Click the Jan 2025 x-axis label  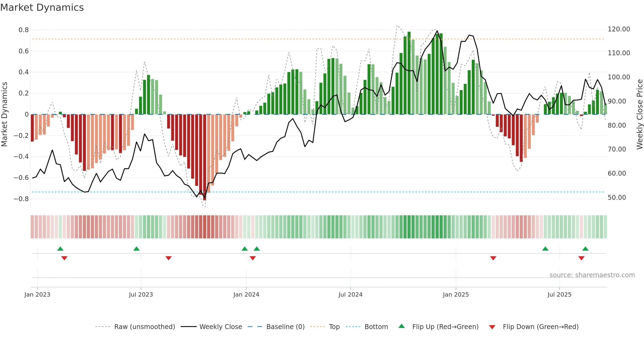[x=456, y=294]
